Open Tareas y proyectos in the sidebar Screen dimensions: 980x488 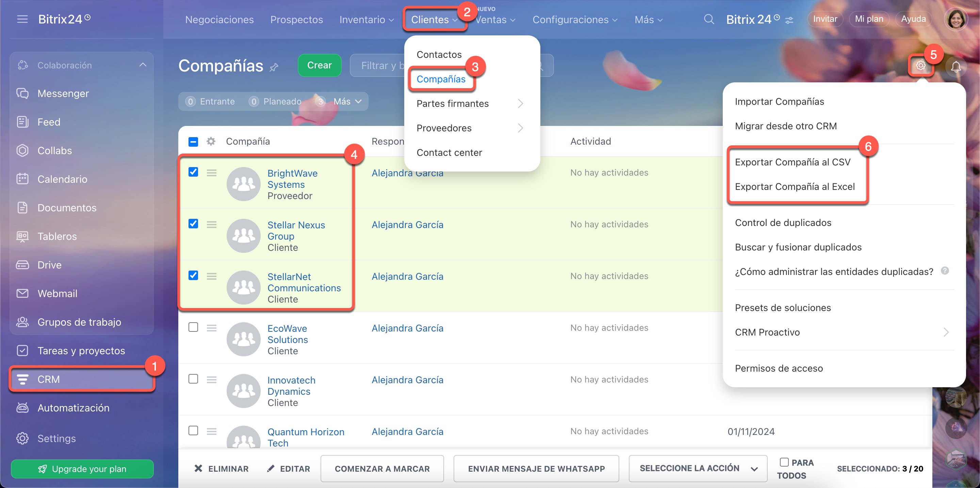pos(82,350)
